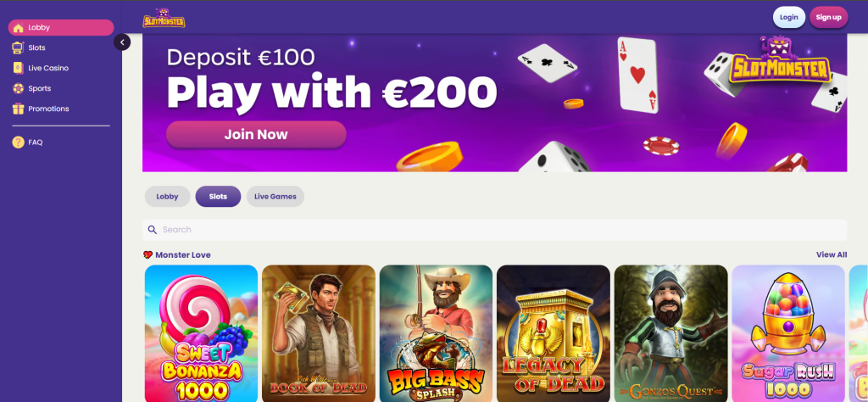Choose the Lobby filter tab
The width and height of the screenshot is (868, 402).
point(167,197)
